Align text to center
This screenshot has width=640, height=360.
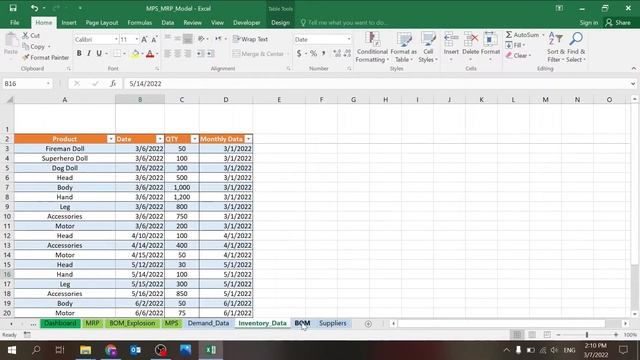(178, 53)
